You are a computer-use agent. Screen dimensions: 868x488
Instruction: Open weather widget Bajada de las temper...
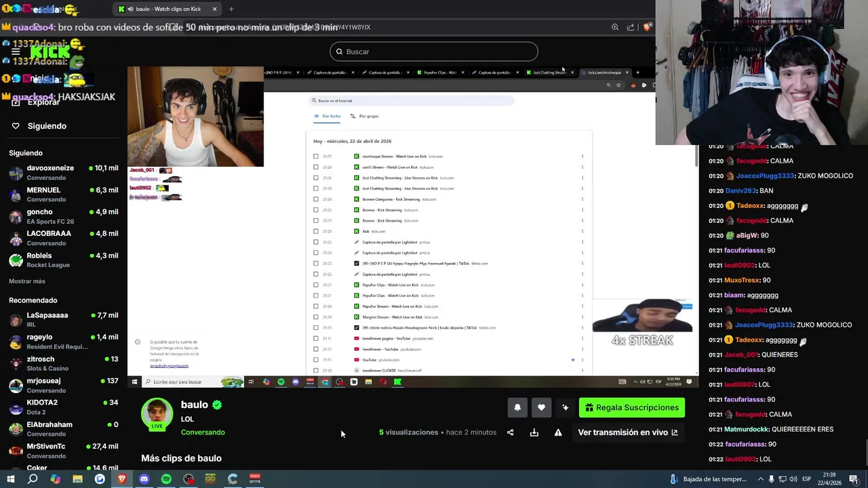pyautogui.click(x=709, y=479)
